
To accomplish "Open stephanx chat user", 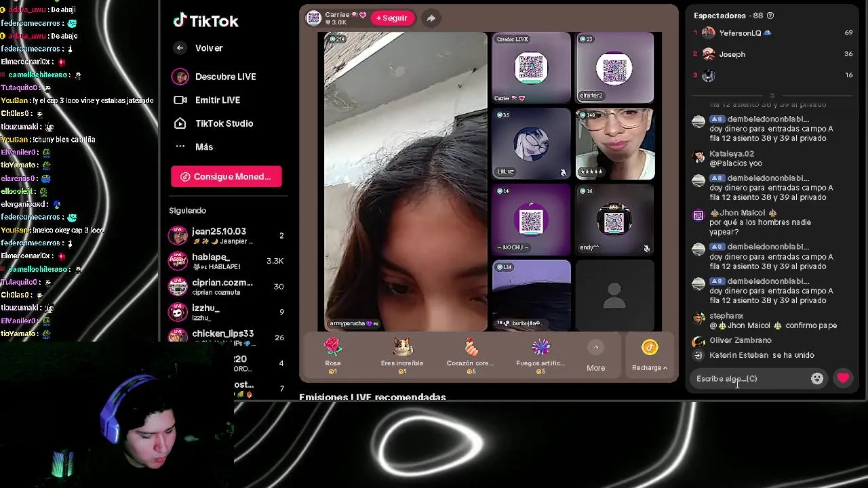I will [726, 316].
